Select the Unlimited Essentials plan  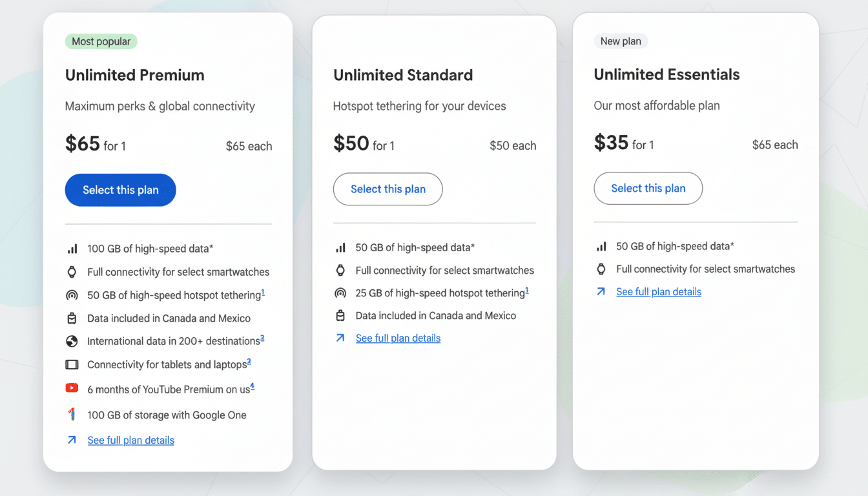648,188
